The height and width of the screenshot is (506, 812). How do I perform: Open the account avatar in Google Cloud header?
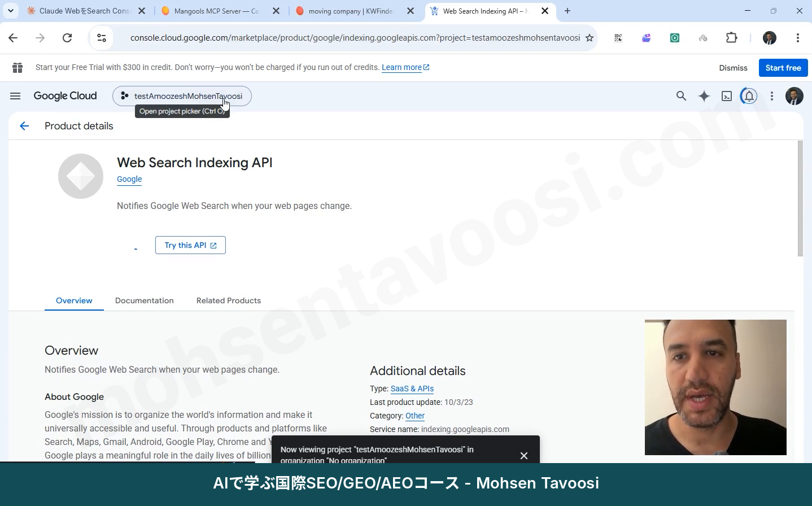coord(794,96)
